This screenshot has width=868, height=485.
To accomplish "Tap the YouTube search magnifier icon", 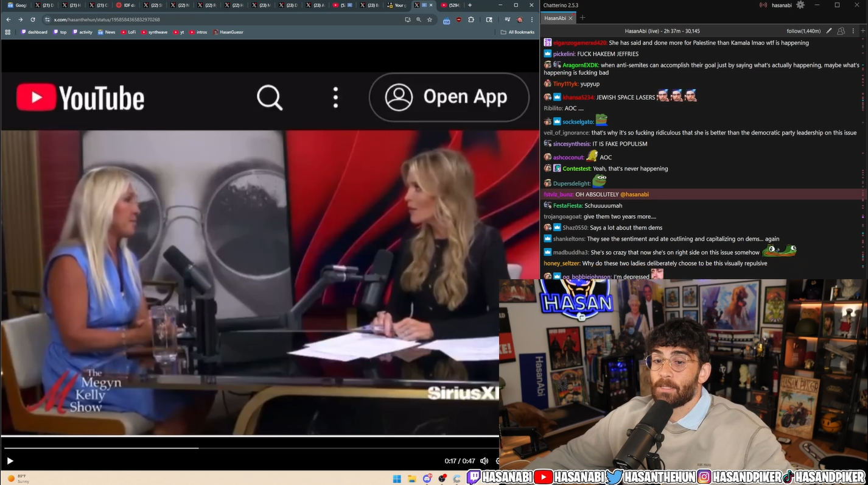I will 270,97.
